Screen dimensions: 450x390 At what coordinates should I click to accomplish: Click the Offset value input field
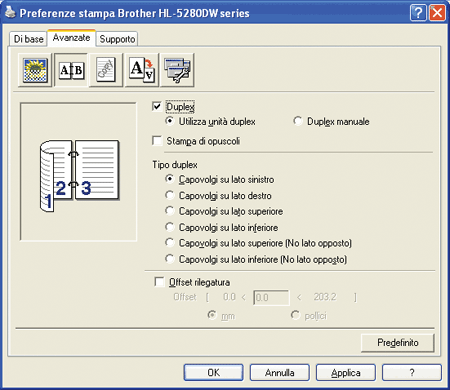[x=271, y=297]
